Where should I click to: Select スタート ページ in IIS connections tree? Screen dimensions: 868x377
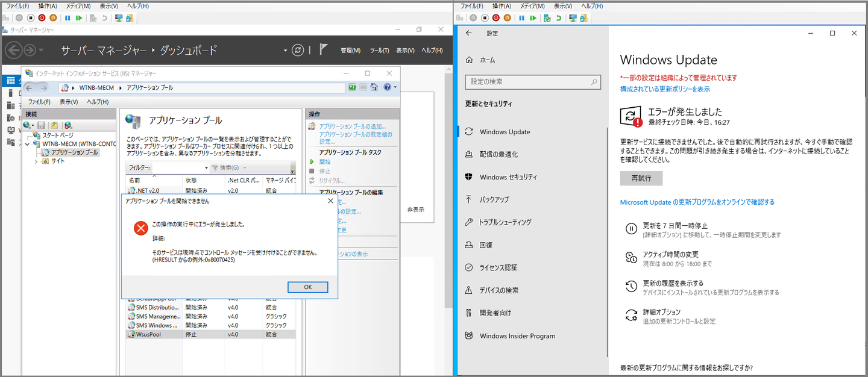click(x=57, y=136)
